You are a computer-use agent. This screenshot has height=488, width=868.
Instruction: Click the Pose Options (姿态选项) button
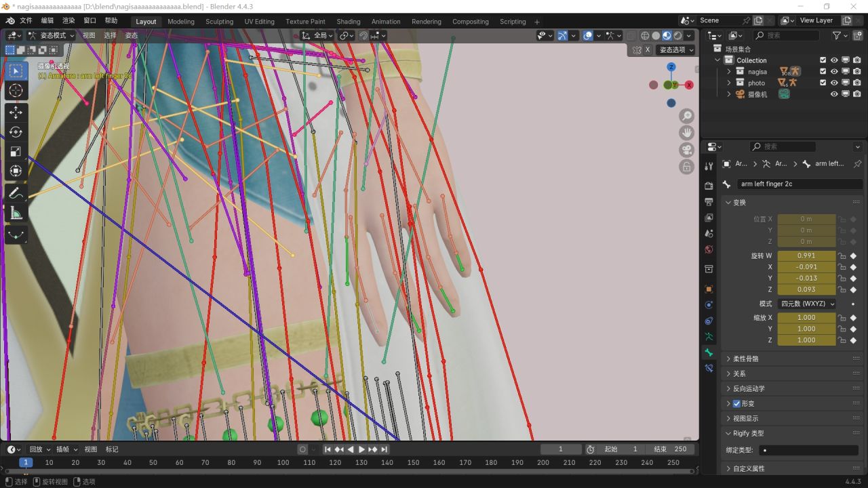pos(676,50)
